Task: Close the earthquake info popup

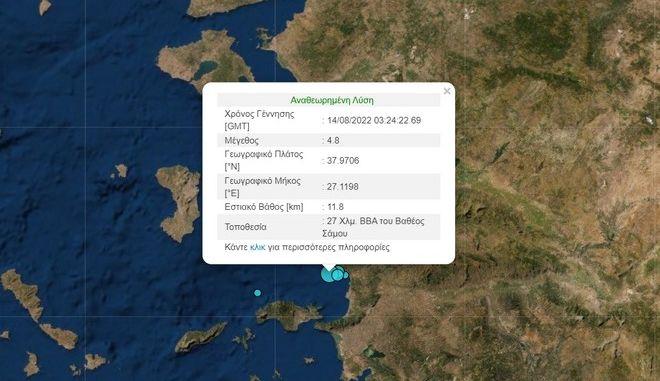Action: pyautogui.click(x=447, y=91)
